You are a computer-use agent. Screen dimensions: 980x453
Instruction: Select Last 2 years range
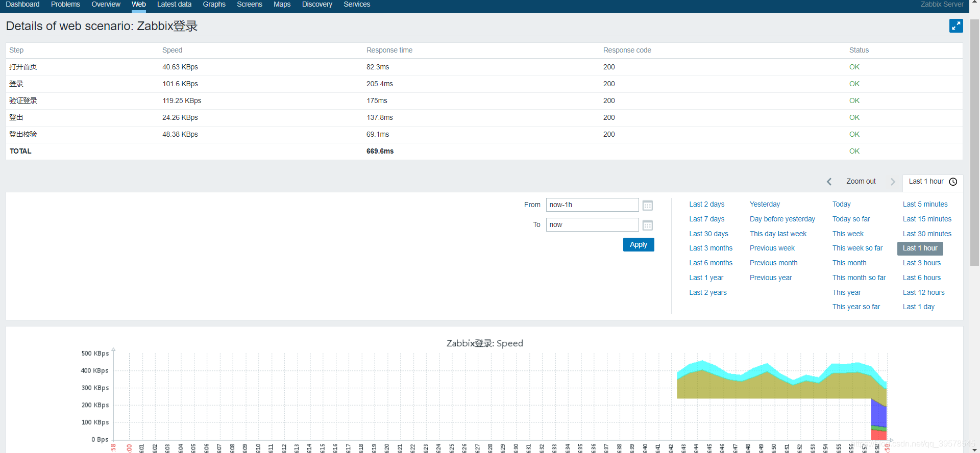(707, 293)
